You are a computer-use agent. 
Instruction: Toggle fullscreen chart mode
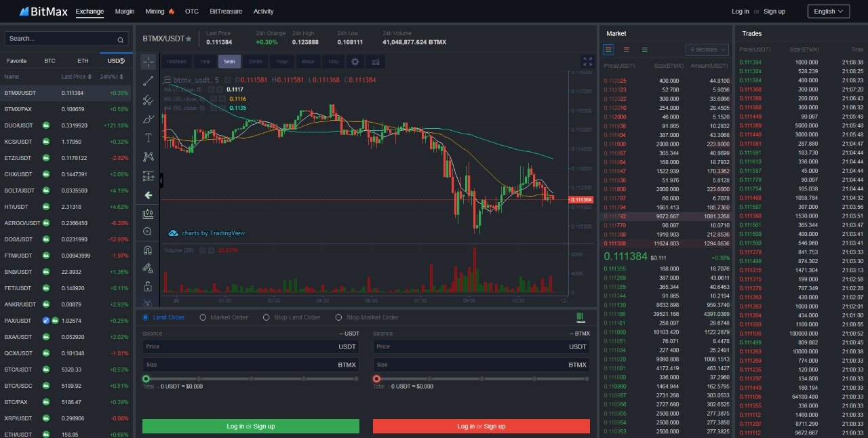(587, 62)
